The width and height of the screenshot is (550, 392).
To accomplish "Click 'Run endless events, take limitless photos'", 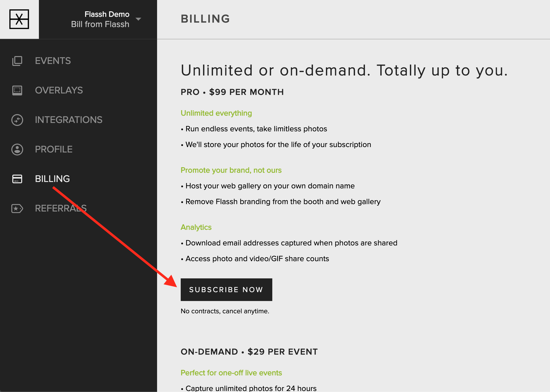I will tap(254, 129).
